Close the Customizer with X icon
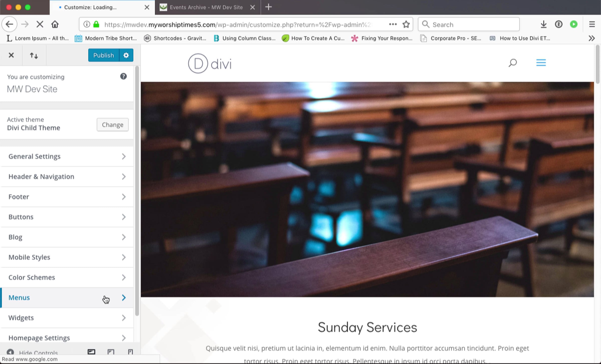Screen dimensions: 601x364 point(11,55)
